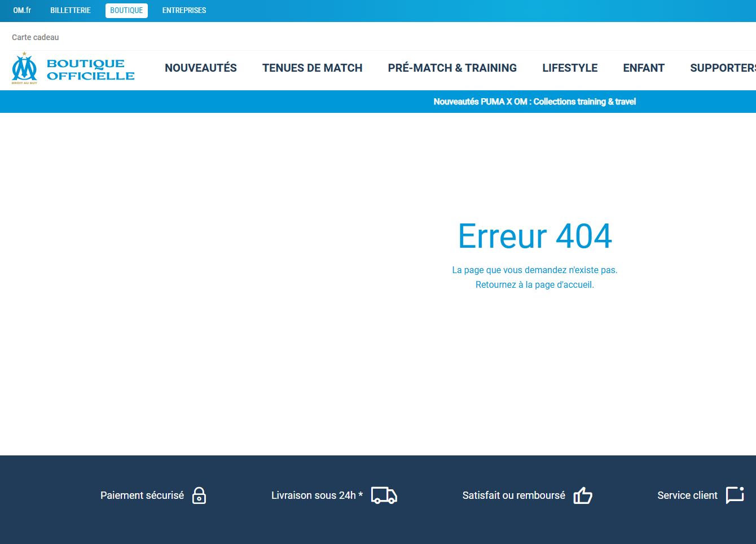
Task: Expand the Pré-Match & Training menu
Action: [x=452, y=68]
